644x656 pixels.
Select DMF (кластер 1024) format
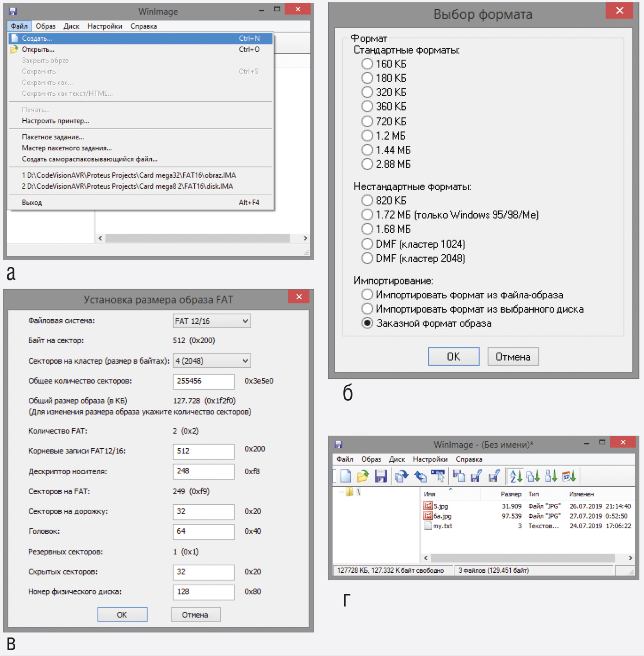click(x=367, y=244)
